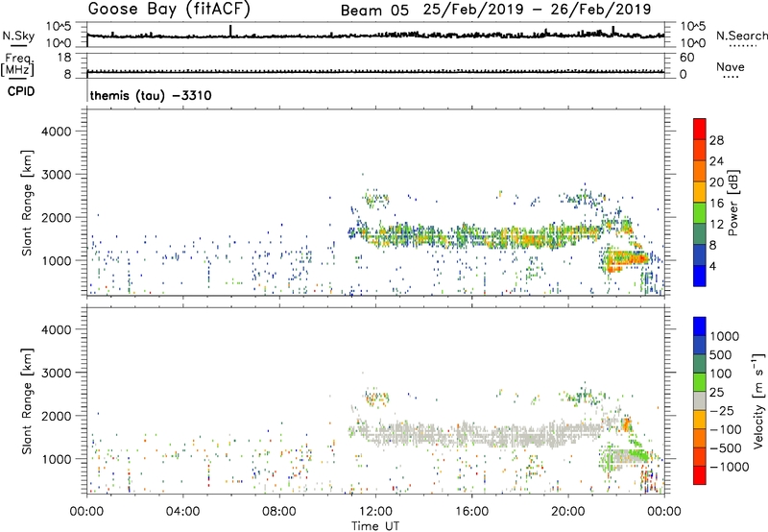768x532 pixels.
Task: Click the red bottom segment of Velocity color bar
Action: coord(700,475)
